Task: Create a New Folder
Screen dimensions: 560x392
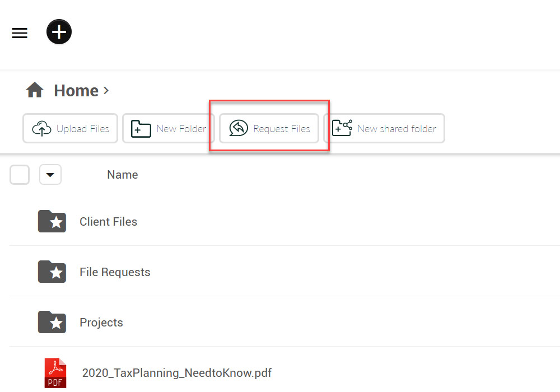Action: (169, 129)
